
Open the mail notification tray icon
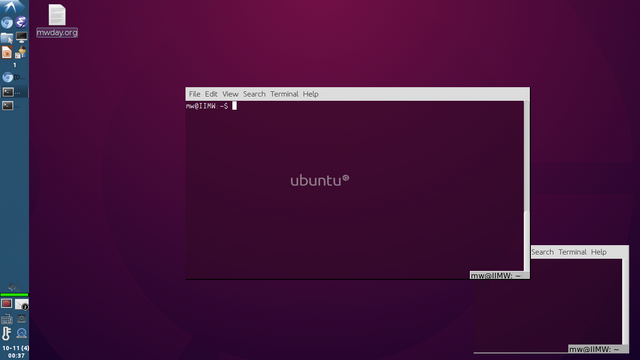coord(22,304)
